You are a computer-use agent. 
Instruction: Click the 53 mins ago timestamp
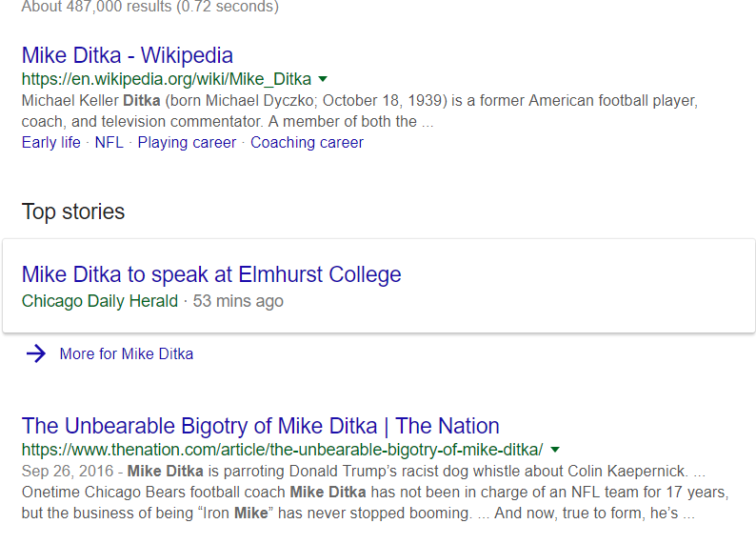point(238,301)
